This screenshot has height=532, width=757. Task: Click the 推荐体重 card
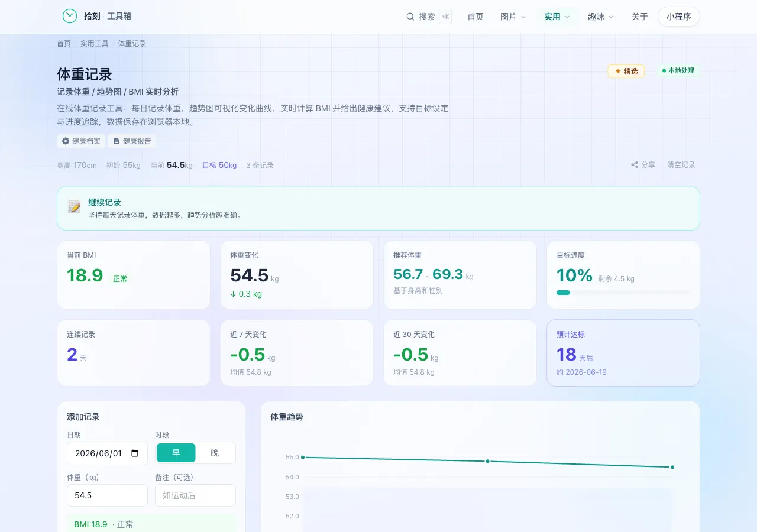coord(460,275)
